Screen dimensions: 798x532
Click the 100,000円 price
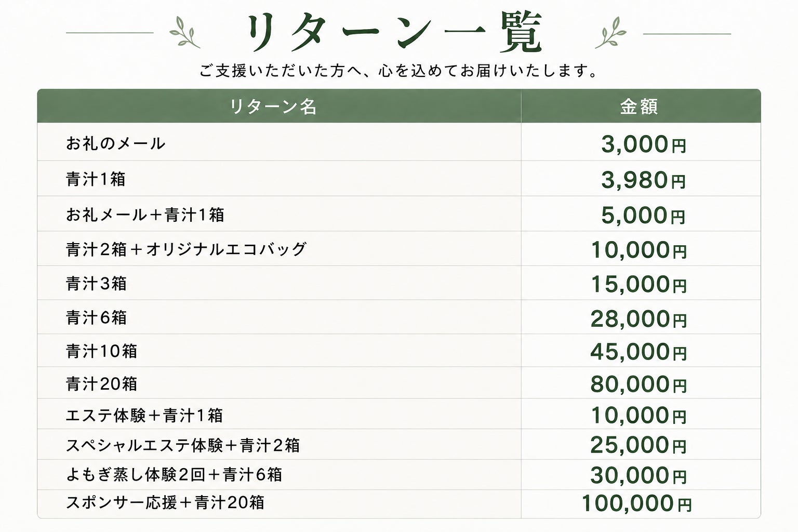pos(637,503)
